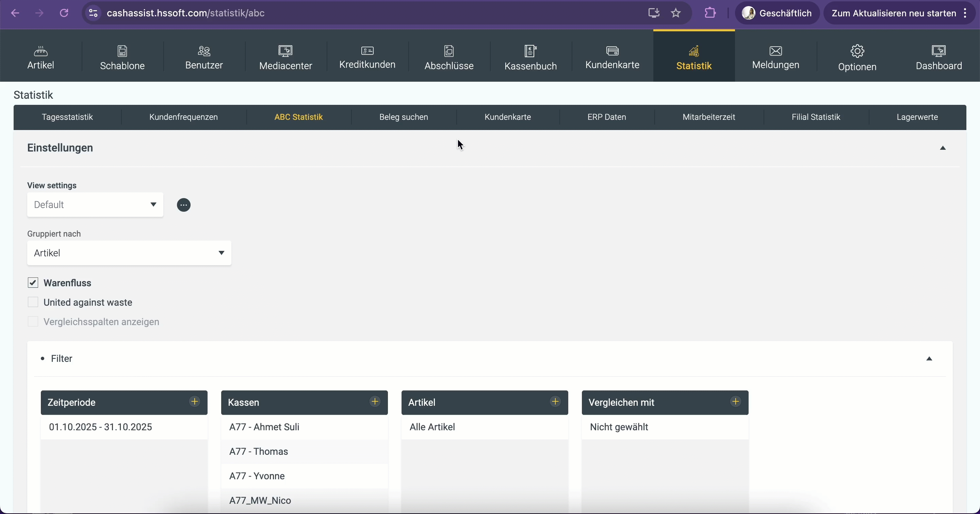Screen dimensions: 980x514
Task: Switch to the Tagesstatistik tab
Action: coord(67,117)
